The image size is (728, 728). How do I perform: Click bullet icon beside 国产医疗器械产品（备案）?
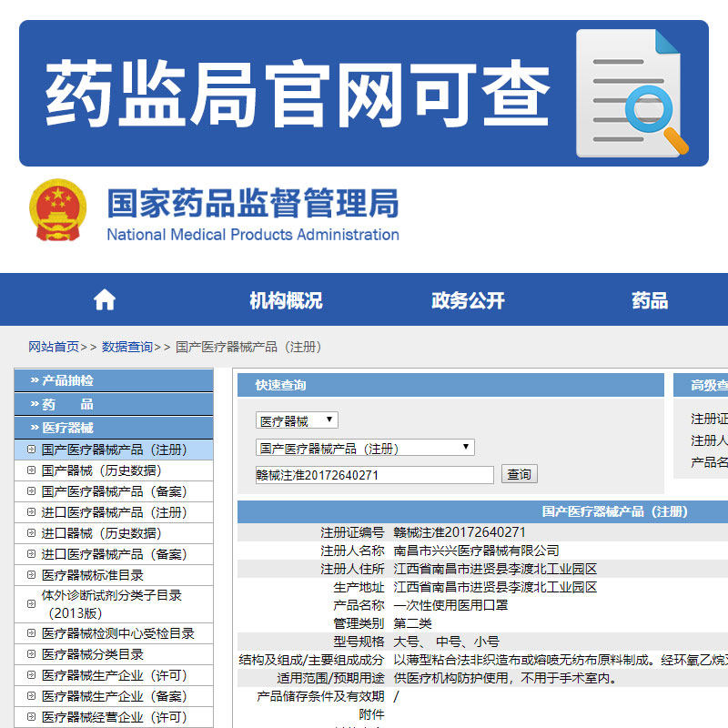[31, 491]
